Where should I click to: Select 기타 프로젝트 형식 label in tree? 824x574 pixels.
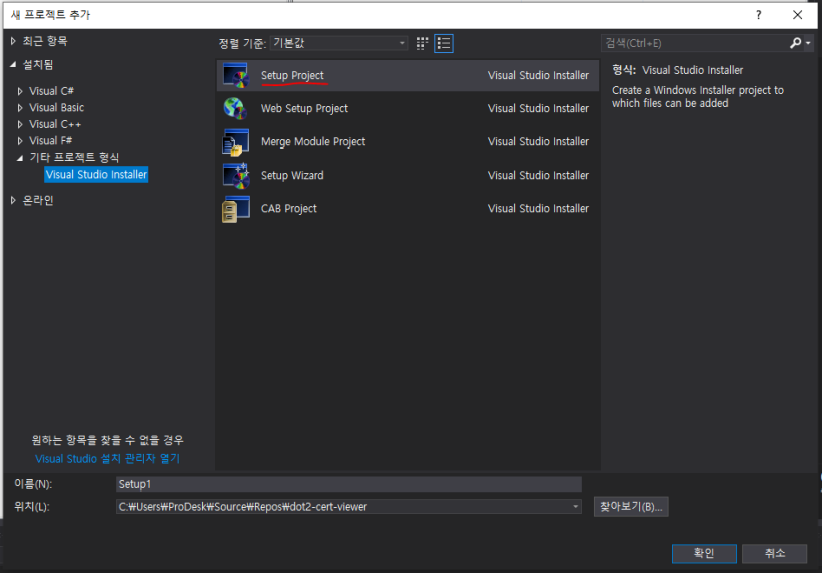pos(74,158)
